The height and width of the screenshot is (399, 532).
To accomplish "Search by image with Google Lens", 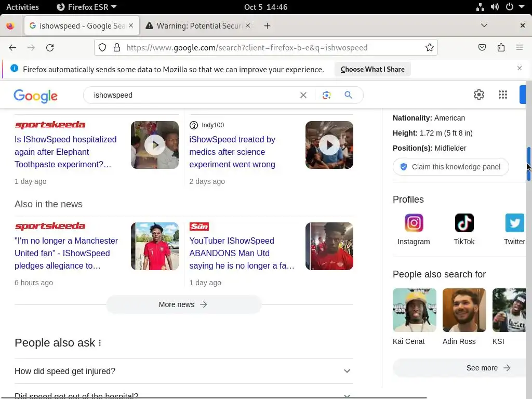I will 326,95.
